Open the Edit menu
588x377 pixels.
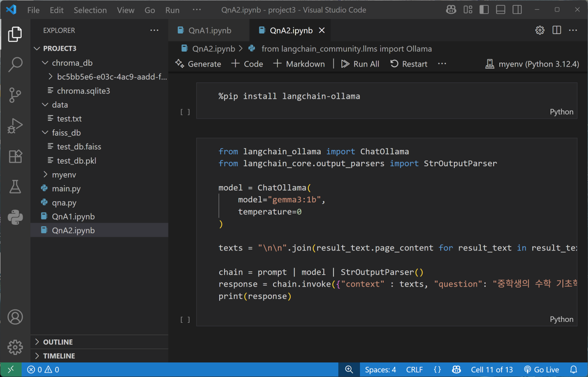[x=57, y=10]
